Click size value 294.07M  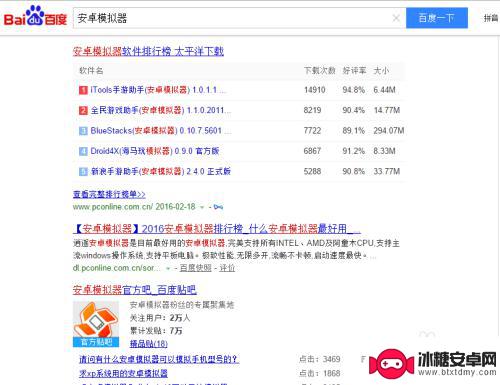[389, 131]
